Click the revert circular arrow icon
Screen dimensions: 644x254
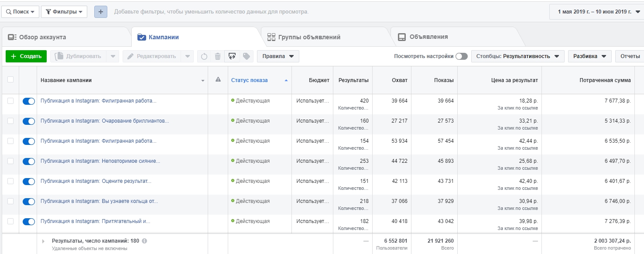tap(204, 56)
